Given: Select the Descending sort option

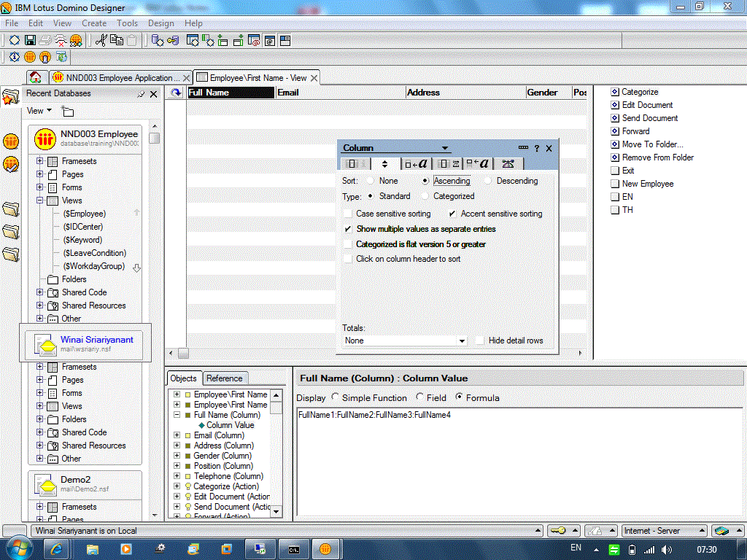Looking at the screenshot, I should pos(487,181).
